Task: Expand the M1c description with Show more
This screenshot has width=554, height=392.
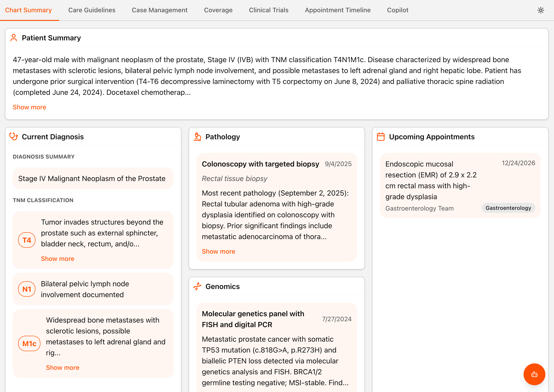Action: click(63, 368)
